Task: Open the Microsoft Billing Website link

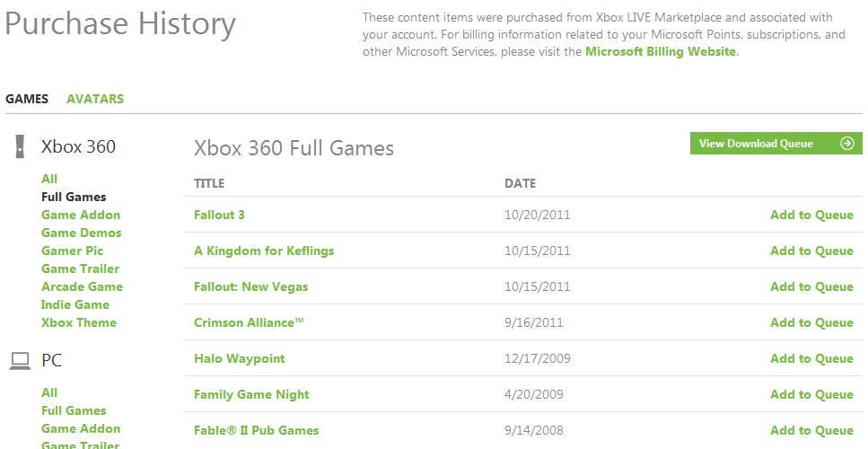Action: point(661,51)
